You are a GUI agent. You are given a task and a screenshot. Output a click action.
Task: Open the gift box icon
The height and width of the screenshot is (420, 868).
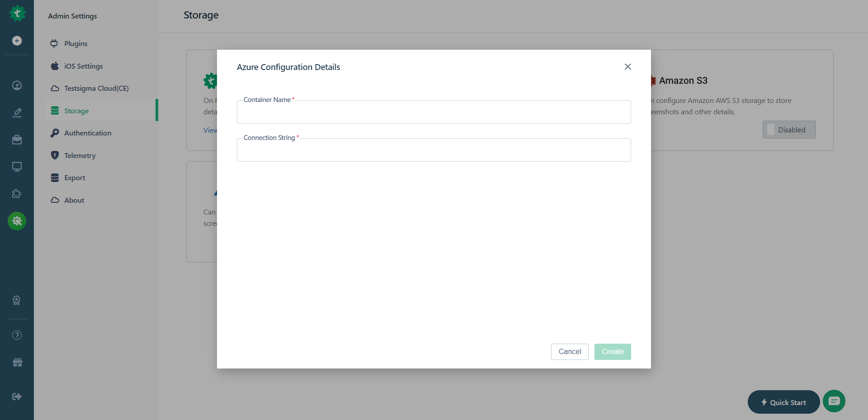coord(17,362)
